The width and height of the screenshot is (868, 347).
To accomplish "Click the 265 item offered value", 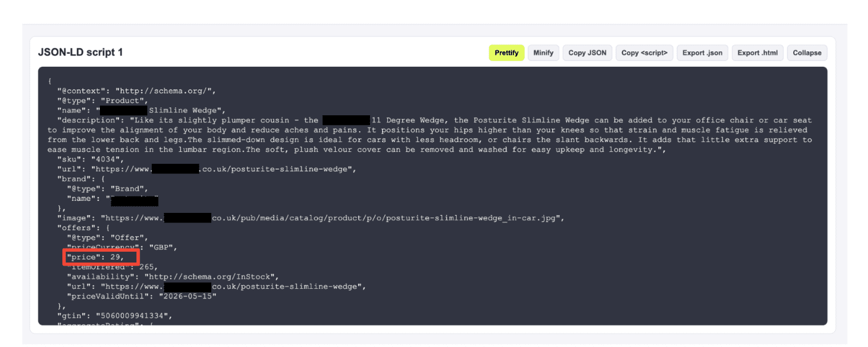I will pos(147,267).
